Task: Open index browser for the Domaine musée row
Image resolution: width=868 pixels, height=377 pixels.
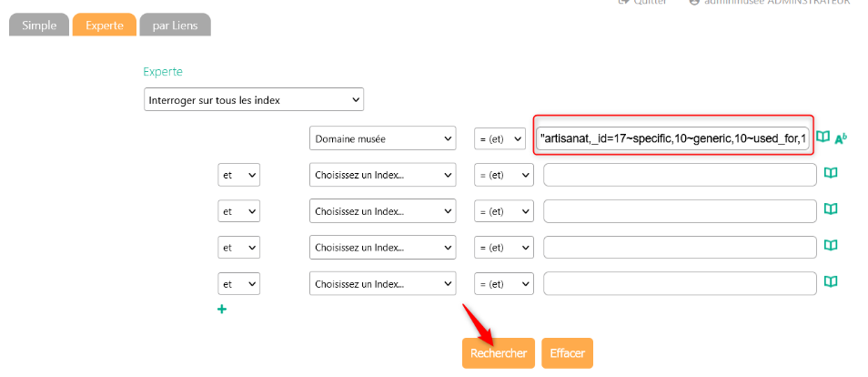Action: tap(823, 138)
